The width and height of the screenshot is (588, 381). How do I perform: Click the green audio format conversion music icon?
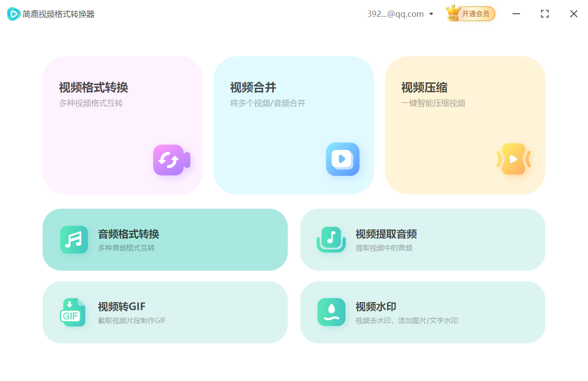click(74, 240)
